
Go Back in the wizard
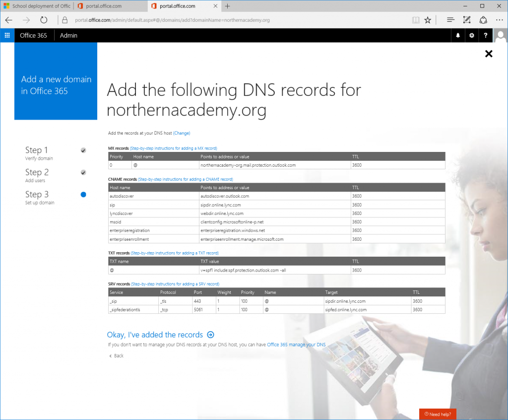[116, 356]
